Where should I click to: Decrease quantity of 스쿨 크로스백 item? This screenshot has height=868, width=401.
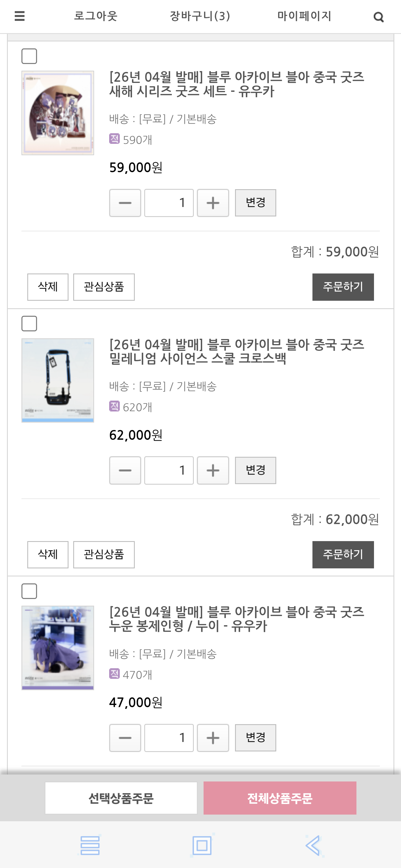125,470
